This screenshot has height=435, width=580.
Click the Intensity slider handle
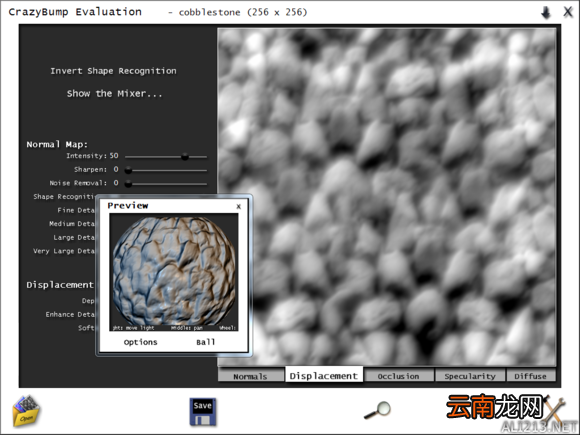185,157
